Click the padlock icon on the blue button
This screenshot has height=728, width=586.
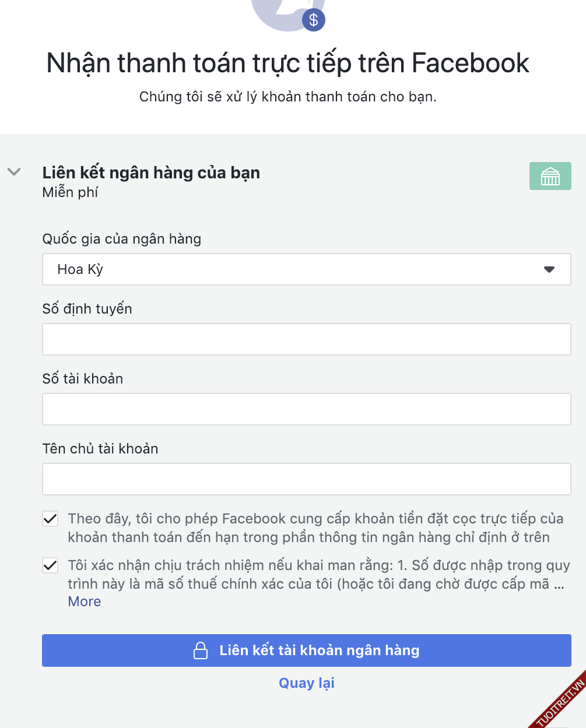(x=201, y=650)
